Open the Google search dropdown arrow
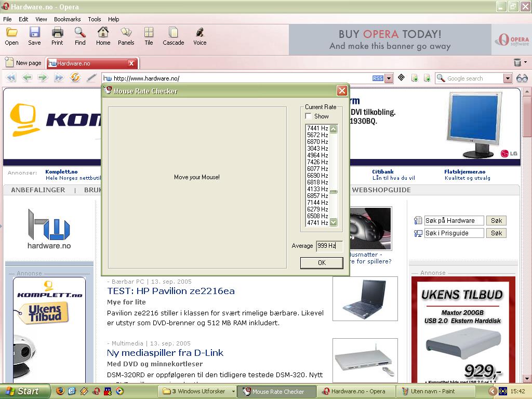The image size is (532, 399). point(507,78)
